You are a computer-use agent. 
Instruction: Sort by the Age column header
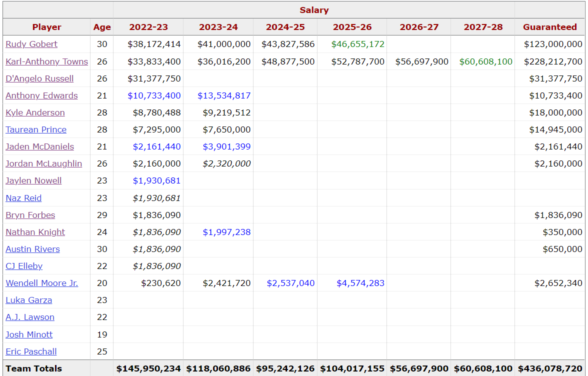102,27
